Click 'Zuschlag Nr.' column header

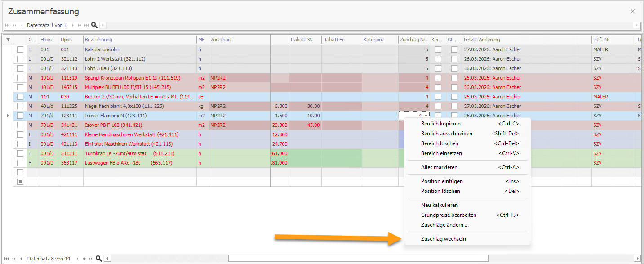coord(414,40)
